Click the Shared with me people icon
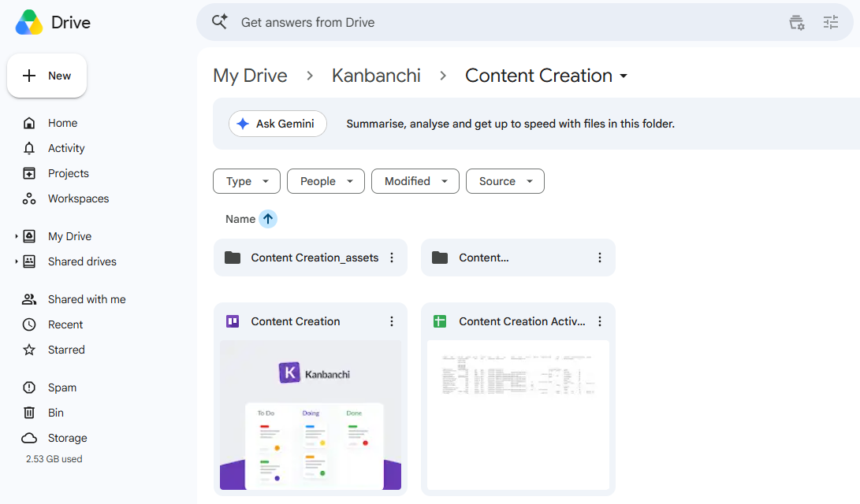The height and width of the screenshot is (504, 860). click(29, 299)
